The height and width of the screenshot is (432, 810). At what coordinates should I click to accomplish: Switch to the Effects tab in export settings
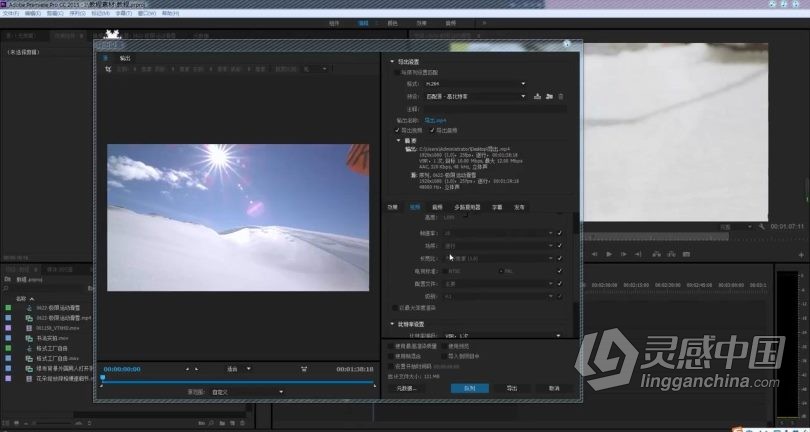point(393,207)
